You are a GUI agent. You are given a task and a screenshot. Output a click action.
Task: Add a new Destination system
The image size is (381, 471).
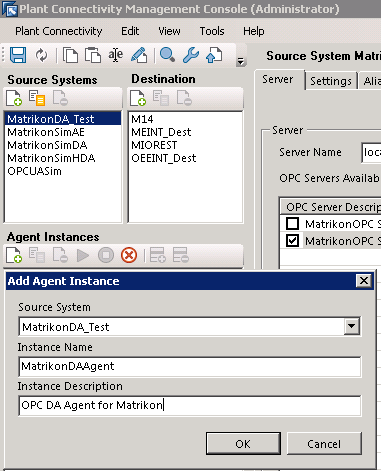click(x=138, y=98)
